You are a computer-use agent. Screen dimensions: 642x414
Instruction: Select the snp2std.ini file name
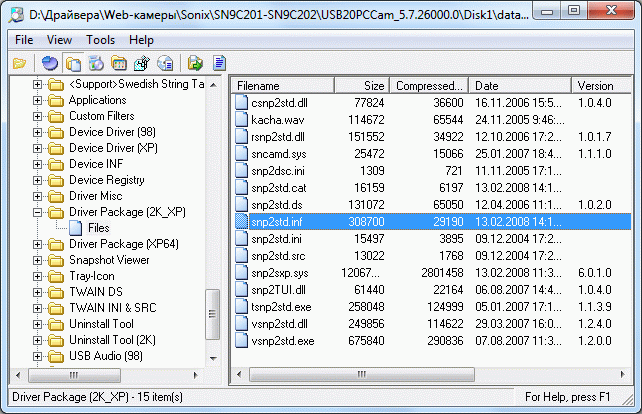[276, 239]
